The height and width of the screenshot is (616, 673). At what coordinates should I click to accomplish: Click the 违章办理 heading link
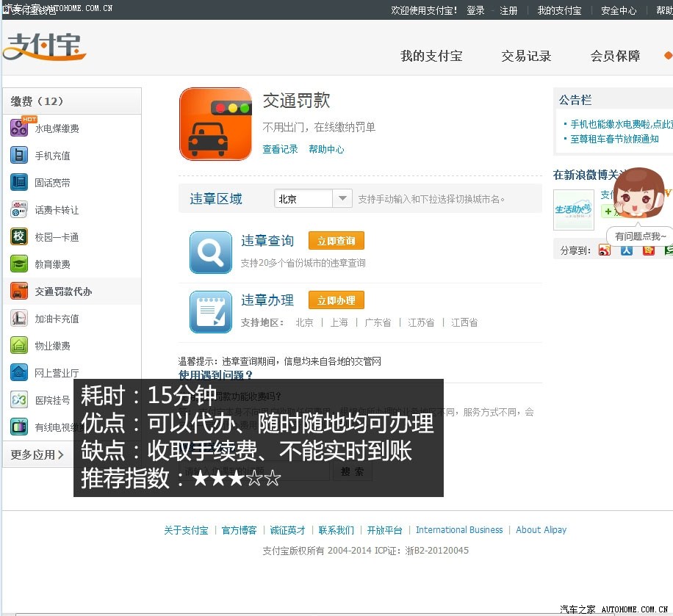pyautogui.click(x=267, y=300)
